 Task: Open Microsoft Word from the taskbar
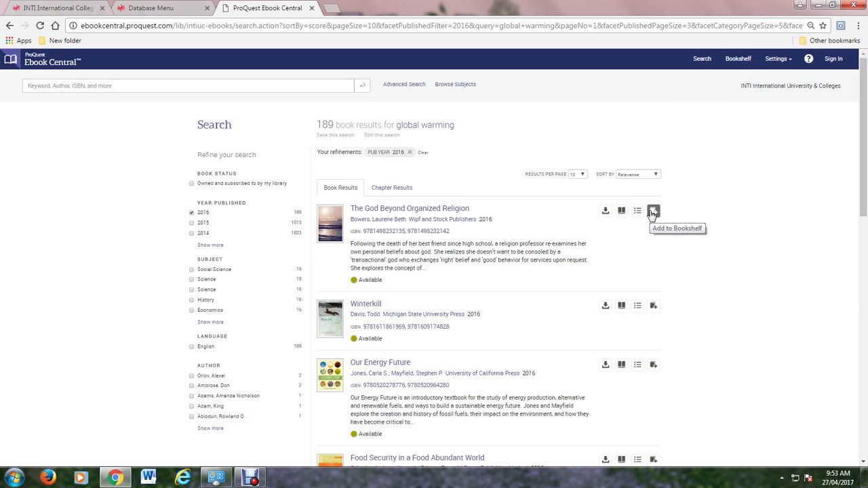[149, 478]
